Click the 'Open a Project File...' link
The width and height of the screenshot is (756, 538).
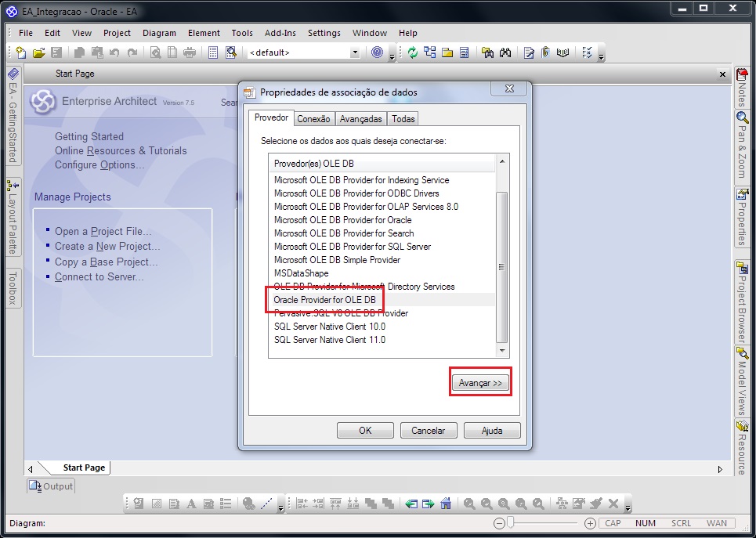[103, 231]
